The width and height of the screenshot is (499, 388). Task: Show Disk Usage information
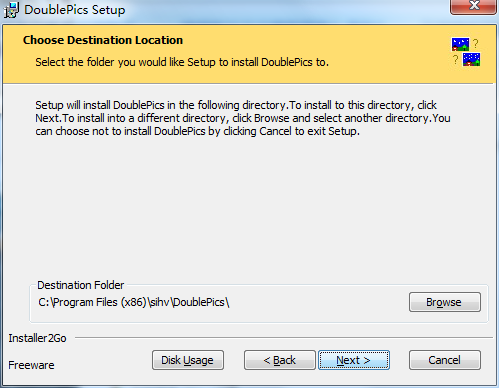188,360
